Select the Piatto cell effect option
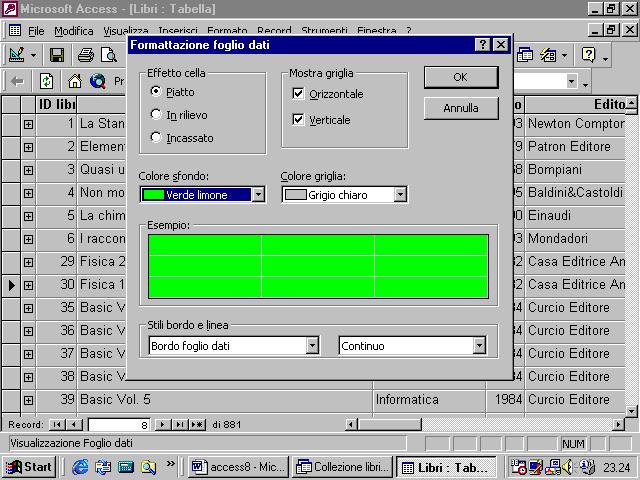 tap(156, 92)
